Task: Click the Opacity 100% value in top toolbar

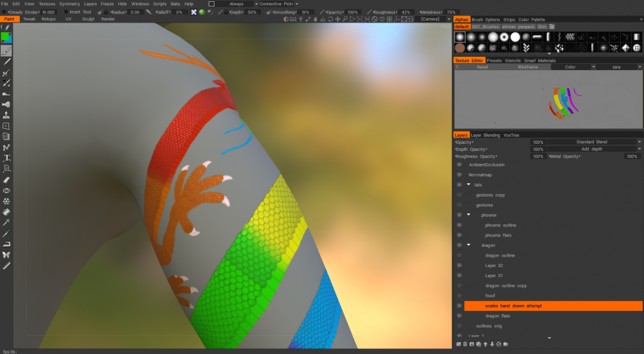Action: pyautogui.click(x=352, y=12)
